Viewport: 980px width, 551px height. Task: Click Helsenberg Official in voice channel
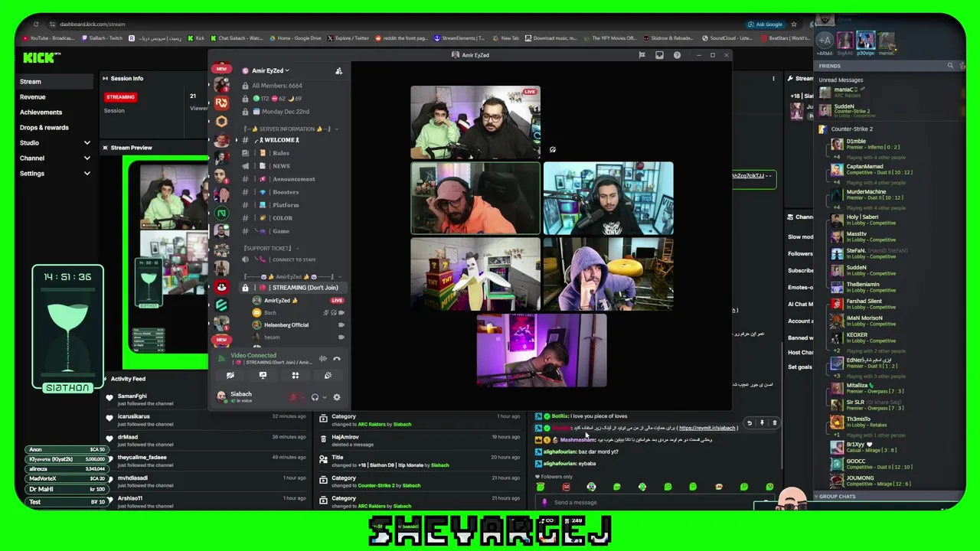coord(286,325)
